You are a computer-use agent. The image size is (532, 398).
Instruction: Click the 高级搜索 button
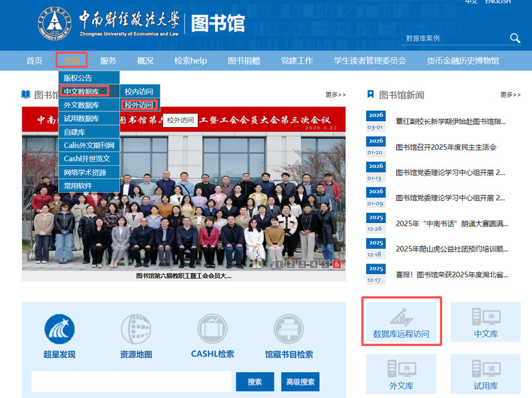300,382
